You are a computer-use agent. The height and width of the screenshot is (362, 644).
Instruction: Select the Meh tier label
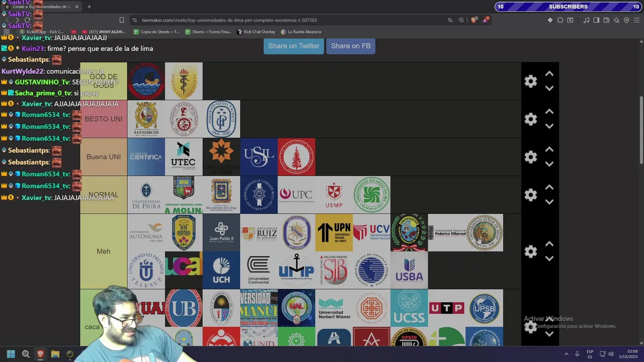point(104,251)
